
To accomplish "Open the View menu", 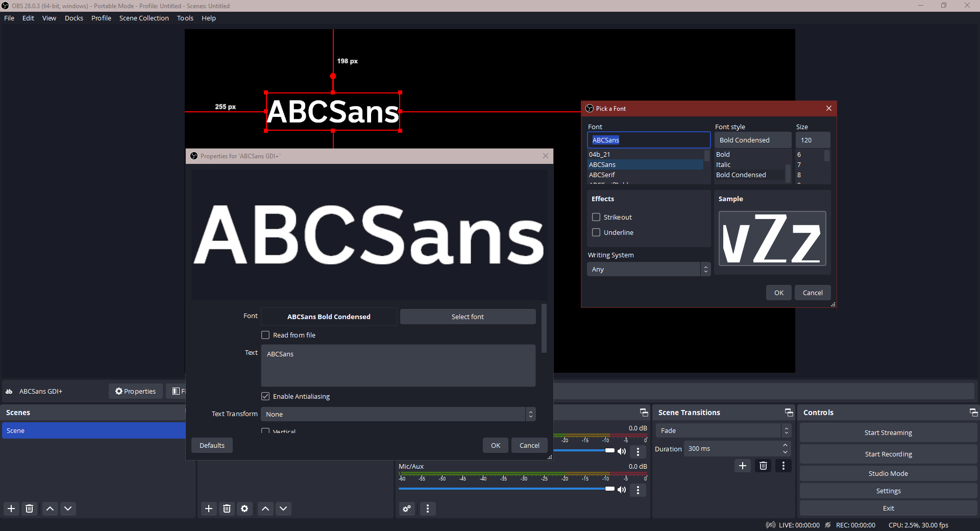I will point(49,18).
